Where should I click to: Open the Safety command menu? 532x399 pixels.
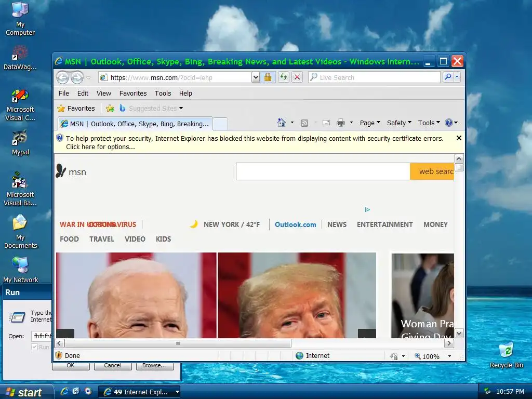[399, 123]
